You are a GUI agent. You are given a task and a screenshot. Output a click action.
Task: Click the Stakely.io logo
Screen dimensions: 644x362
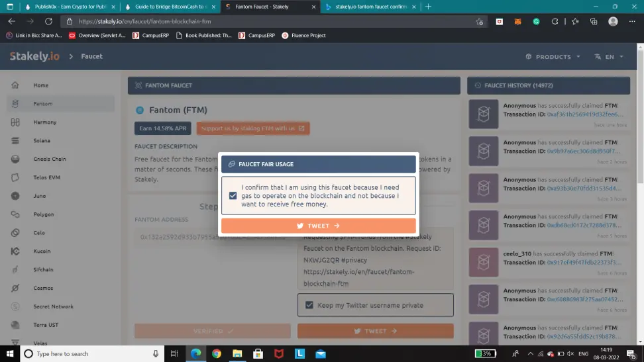click(x=34, y=56)
